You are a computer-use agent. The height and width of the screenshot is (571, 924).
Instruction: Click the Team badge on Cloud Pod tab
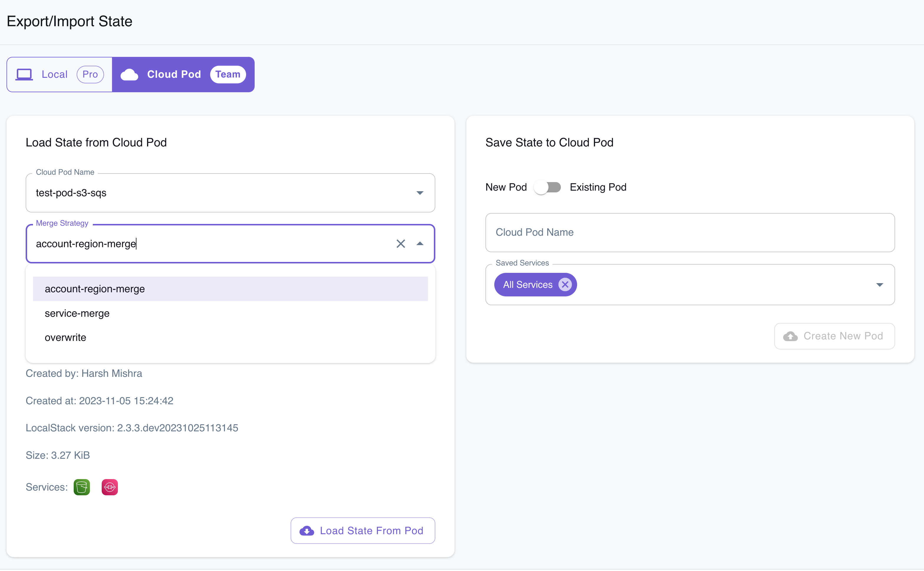tap(228, 74)
